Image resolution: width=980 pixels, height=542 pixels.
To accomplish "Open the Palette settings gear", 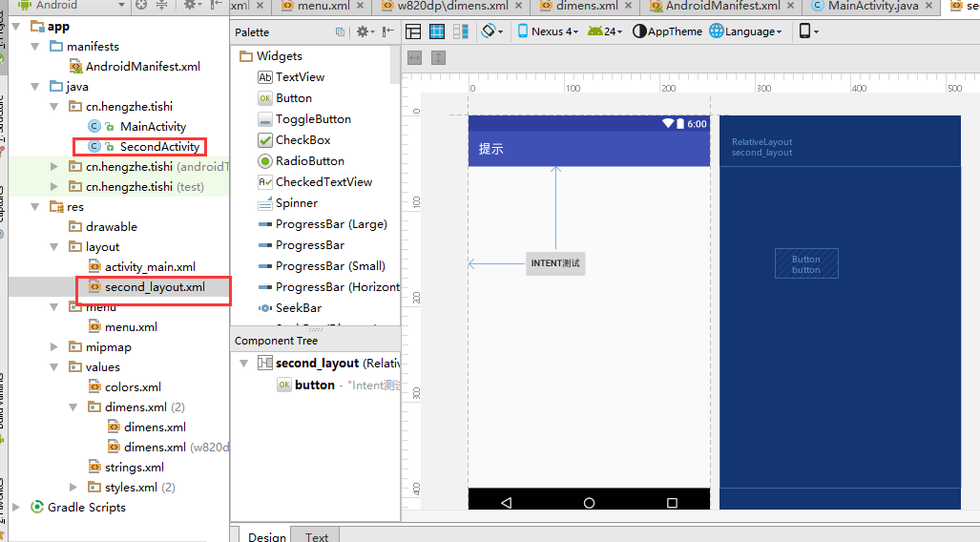I will click(365, 31).
